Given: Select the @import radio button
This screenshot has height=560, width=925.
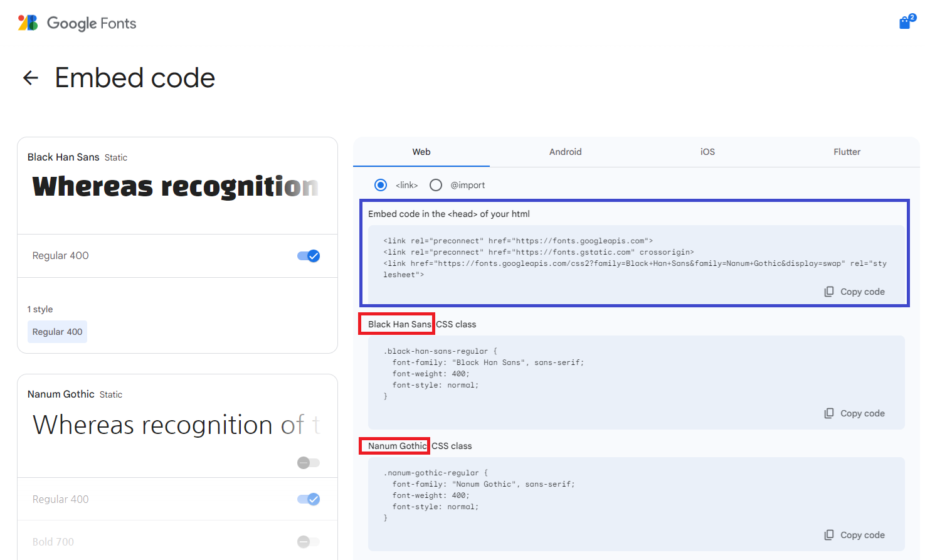Looking at the screenshot, I should (x=436, y=185).
